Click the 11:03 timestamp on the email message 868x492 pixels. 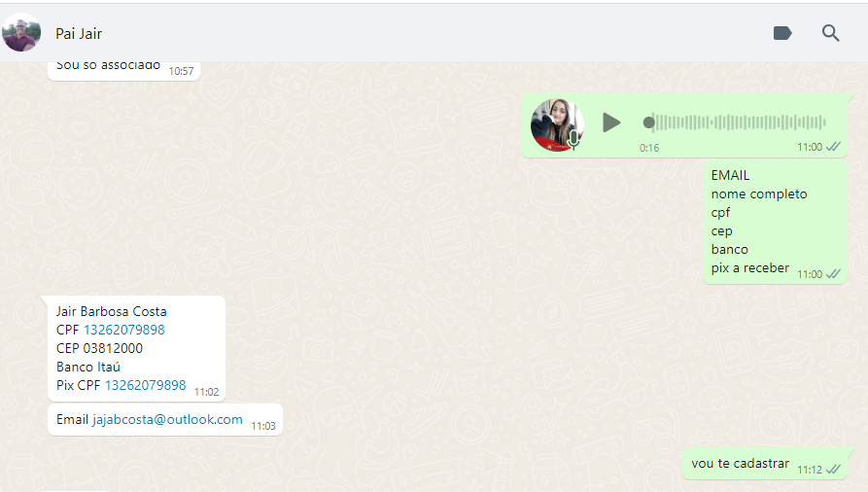(x=263, y=426)
